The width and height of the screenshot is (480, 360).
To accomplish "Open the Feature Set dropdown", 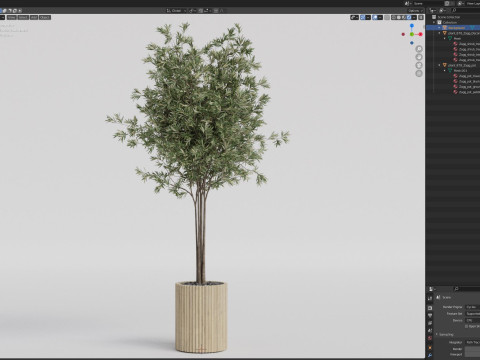I will (472, 313).
